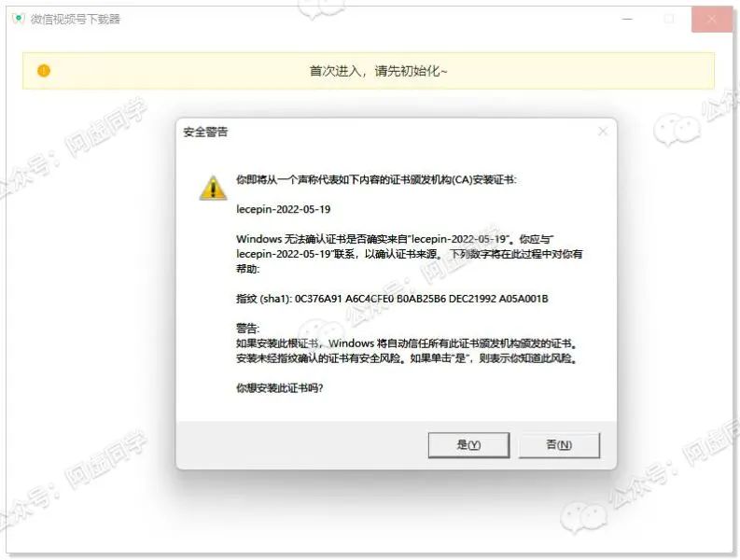Decline certificate install with 否(N) button
Screen dimensions: 740x560
(559, 445)
